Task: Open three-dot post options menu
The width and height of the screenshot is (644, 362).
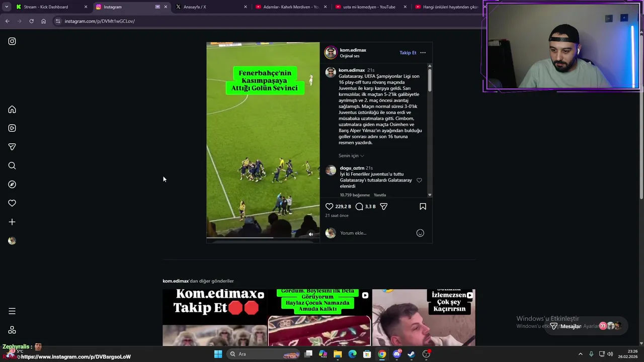Action: (x=423, y=53)
